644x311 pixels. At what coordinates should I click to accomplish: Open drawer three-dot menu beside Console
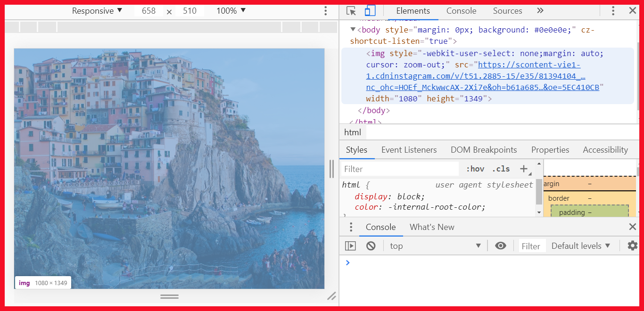point(350,227)
